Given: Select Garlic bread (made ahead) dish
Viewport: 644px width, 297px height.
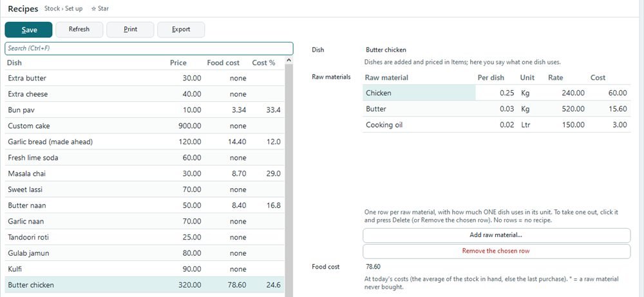Looking at the screenshot, I should [144, 142].
